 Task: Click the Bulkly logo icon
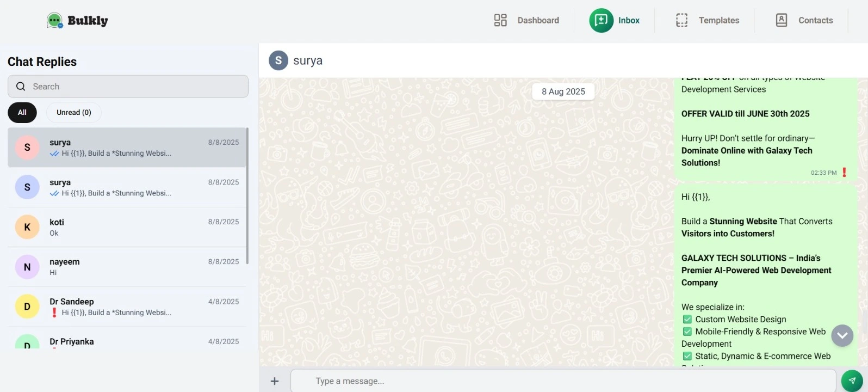tap(54, 21)
